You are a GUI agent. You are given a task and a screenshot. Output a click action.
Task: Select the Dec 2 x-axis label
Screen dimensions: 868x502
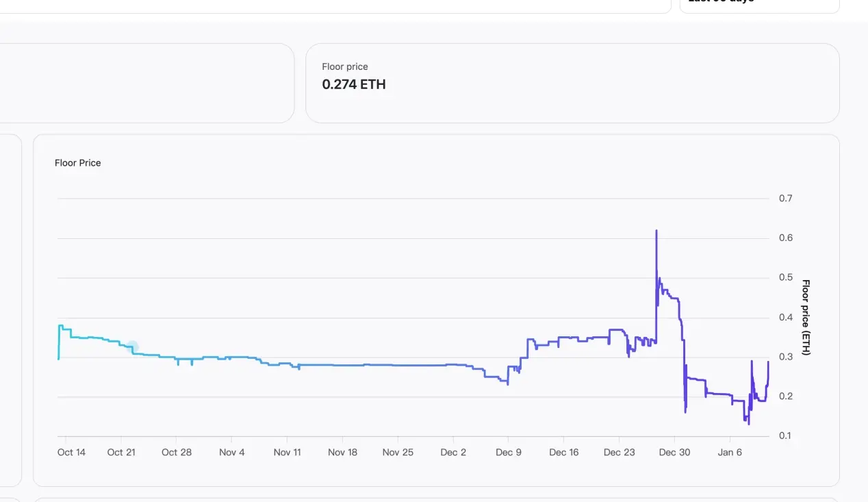tap(453, 452)
